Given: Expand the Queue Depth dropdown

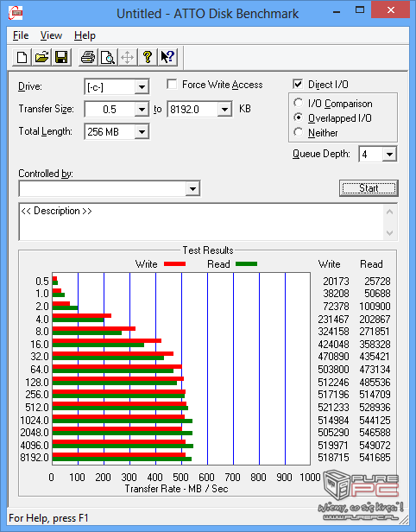Looking at the screenshot, I should point(389,155).
